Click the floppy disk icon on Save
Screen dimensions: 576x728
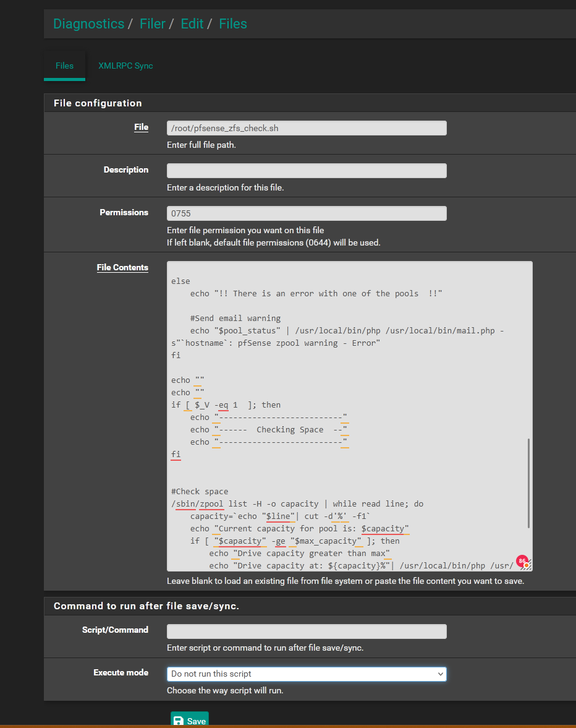pos(178,721)
